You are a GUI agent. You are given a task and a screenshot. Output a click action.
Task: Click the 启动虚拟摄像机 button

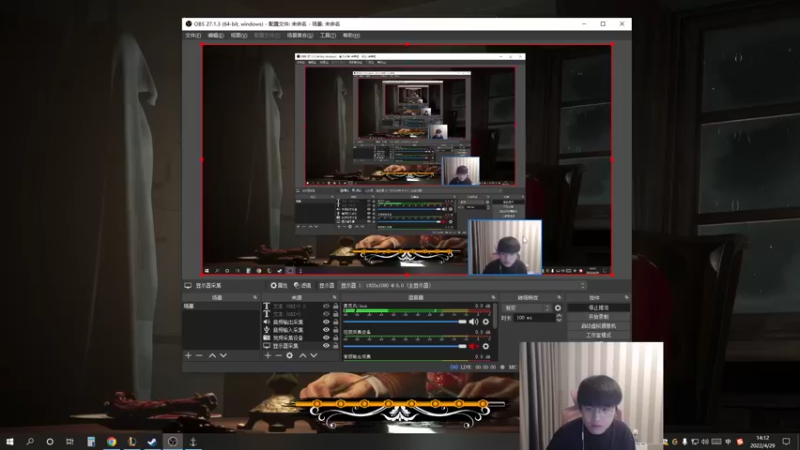pos(598,326)
